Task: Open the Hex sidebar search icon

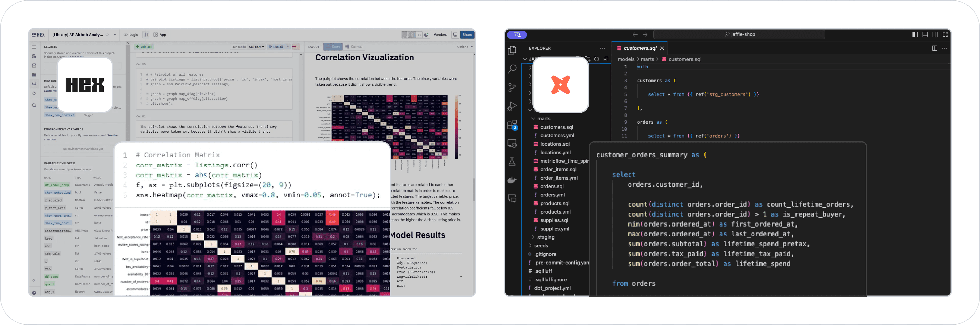Action: 34,106
